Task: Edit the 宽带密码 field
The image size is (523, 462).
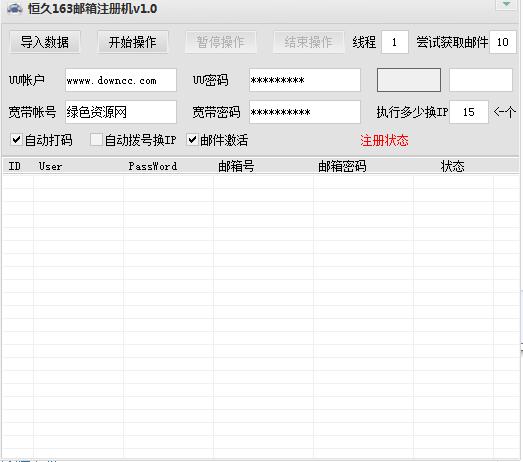Action: 305,112
